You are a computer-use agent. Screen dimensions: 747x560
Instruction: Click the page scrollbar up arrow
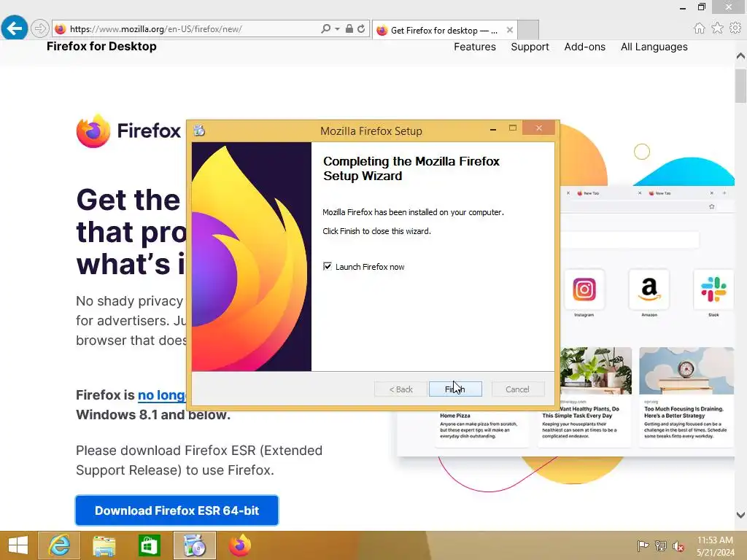(x=740, y=55)
